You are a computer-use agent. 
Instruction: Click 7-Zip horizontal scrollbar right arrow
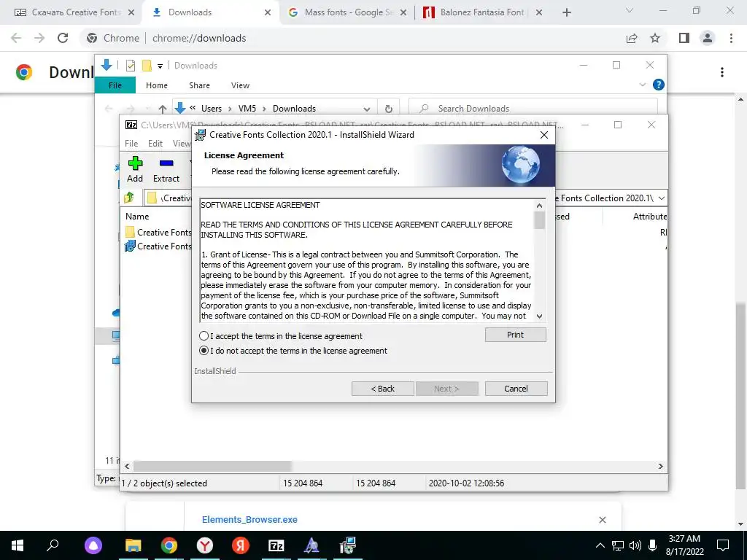[x=660, y=466]
